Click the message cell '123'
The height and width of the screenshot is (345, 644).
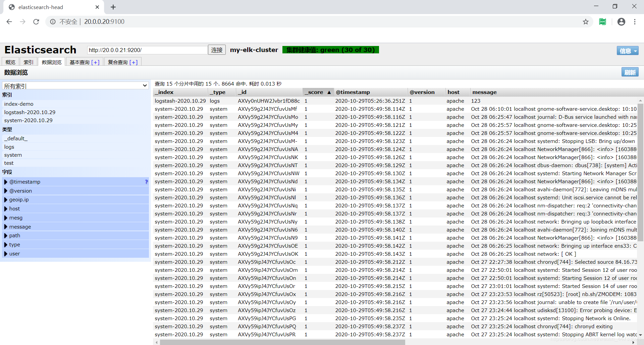click(476, 101)
